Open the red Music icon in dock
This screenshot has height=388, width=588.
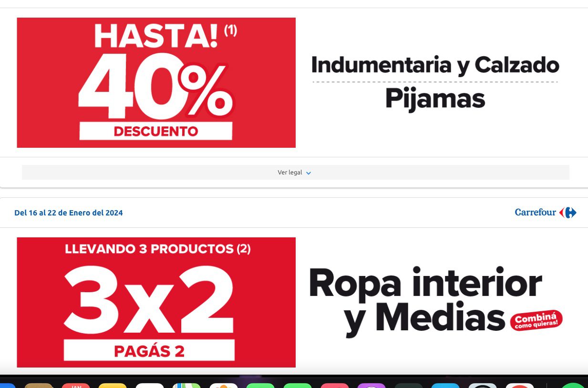click(x=335, y=385)
